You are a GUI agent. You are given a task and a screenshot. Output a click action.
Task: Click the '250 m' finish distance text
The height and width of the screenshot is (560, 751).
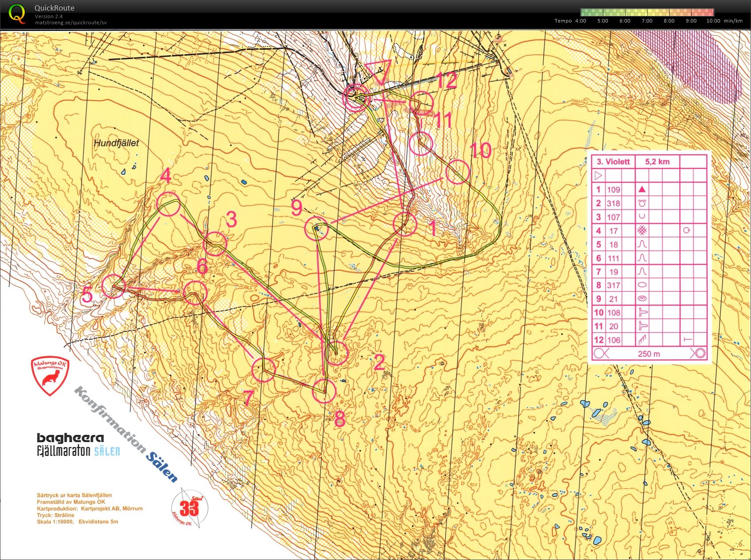pos(649,354)
